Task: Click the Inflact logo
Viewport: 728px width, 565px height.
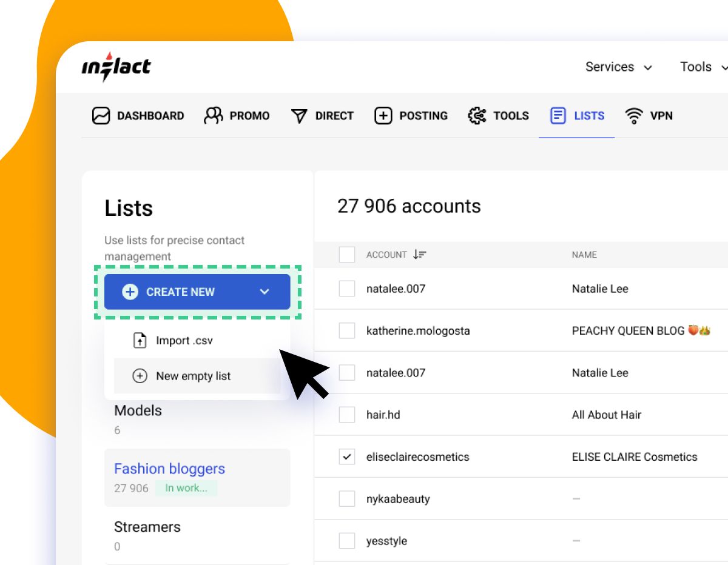Action: [116, 66]
